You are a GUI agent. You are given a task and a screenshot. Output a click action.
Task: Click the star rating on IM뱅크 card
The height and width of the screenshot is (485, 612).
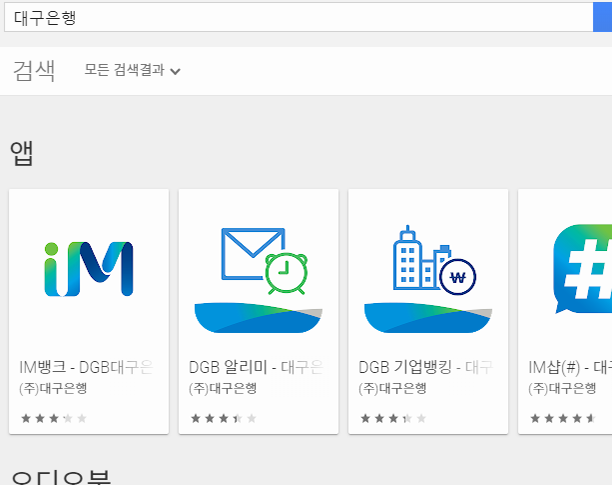pyautogui.click(x=54, y=419)
